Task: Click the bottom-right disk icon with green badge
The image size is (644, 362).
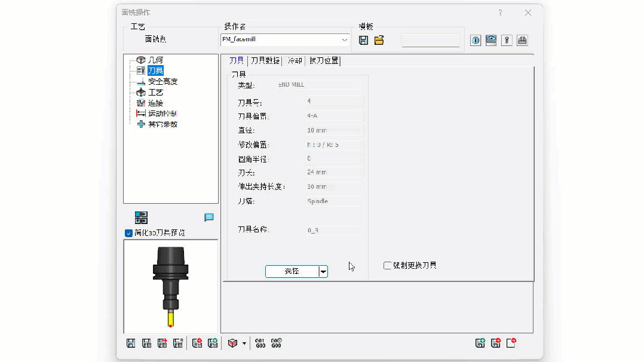Action: click(480, 343)
